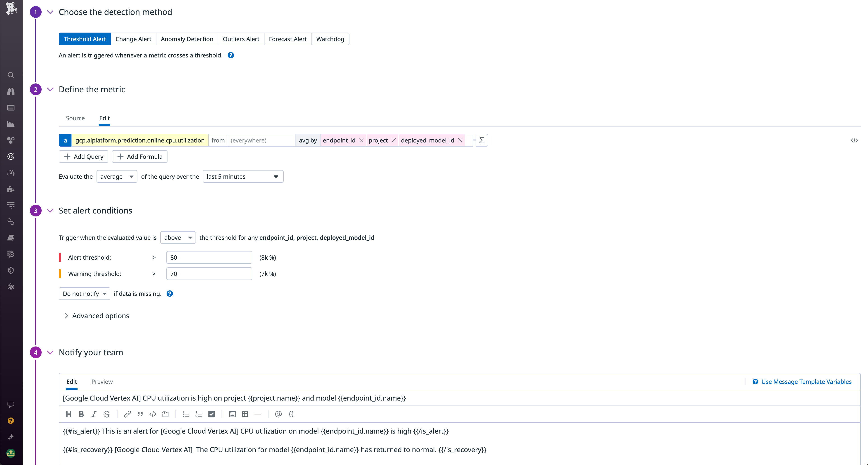Open Watchdog via the binoculars sidebar icon
Viewport: 868px width, 465px height.
click(x=11, y=91)
